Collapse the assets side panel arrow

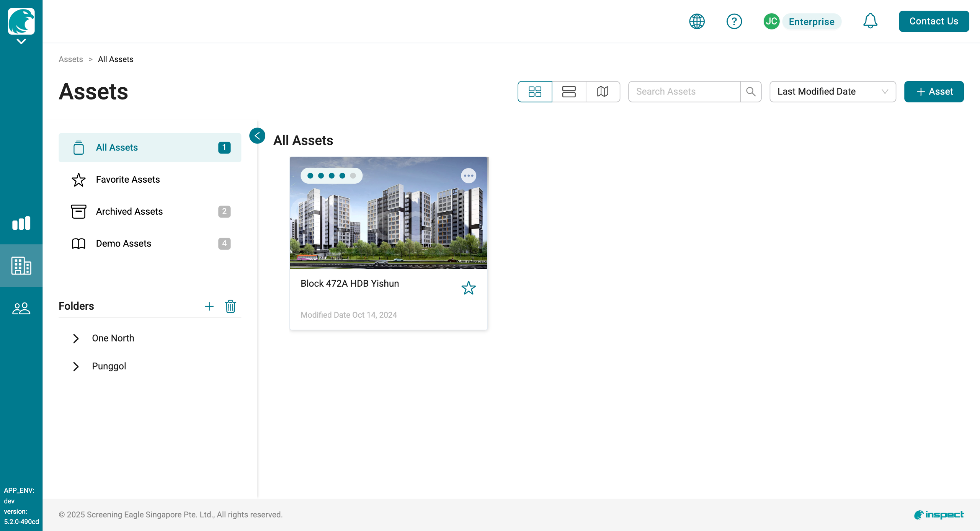(x=257, y=136)
